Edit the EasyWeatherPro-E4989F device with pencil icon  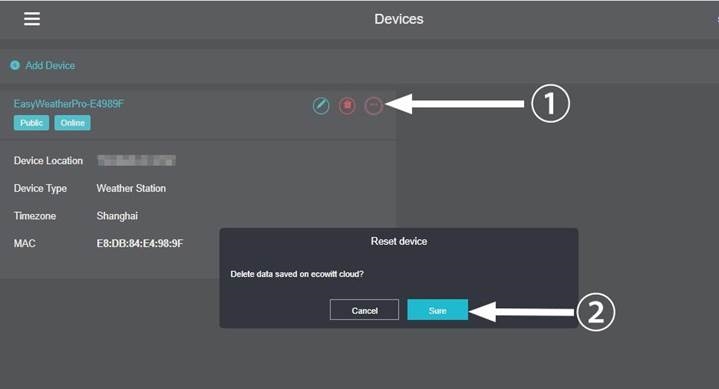coord(321,106)
